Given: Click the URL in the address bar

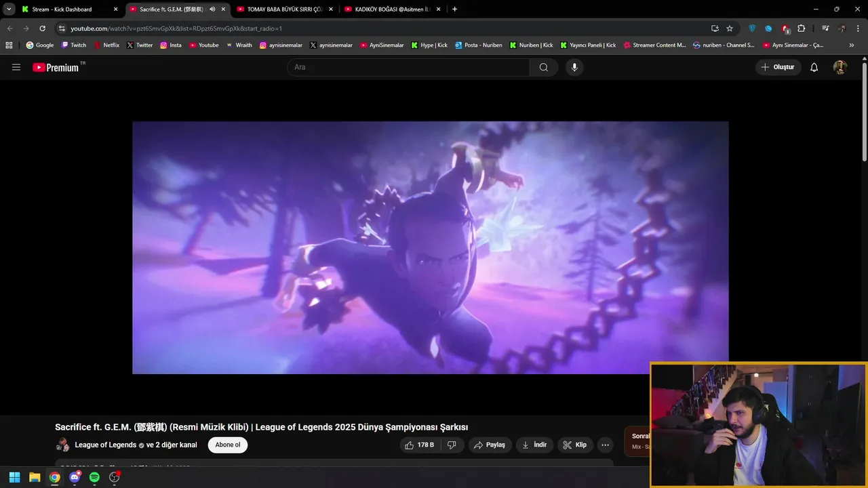Looking at the screenshot, I should pyautogui.click(x=176, y=28).
